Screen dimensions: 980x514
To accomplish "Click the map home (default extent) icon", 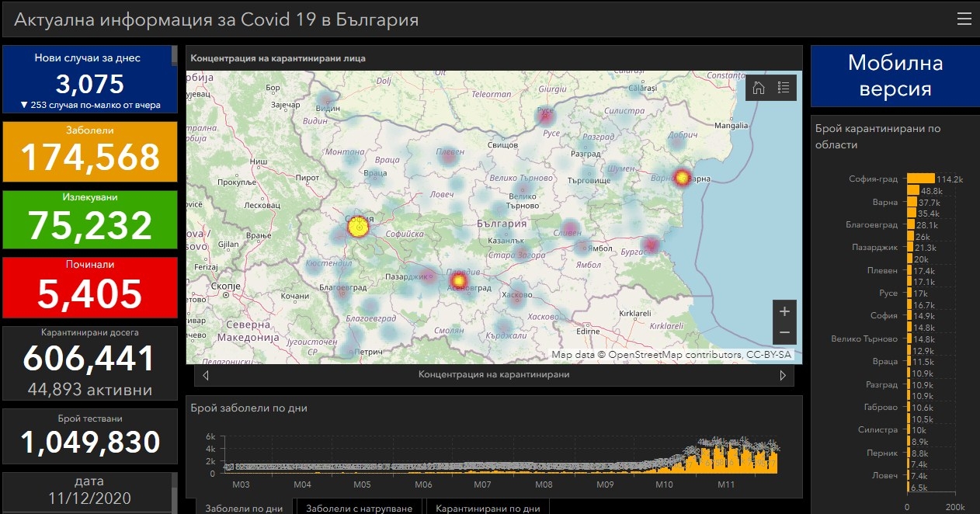I will [759, 88].
